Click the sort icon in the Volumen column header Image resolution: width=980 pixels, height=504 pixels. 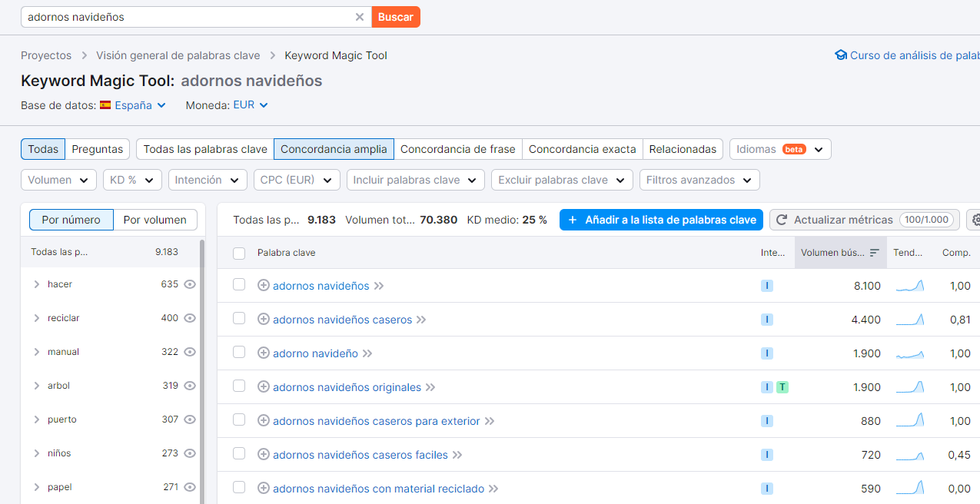(x=874, y=253)
